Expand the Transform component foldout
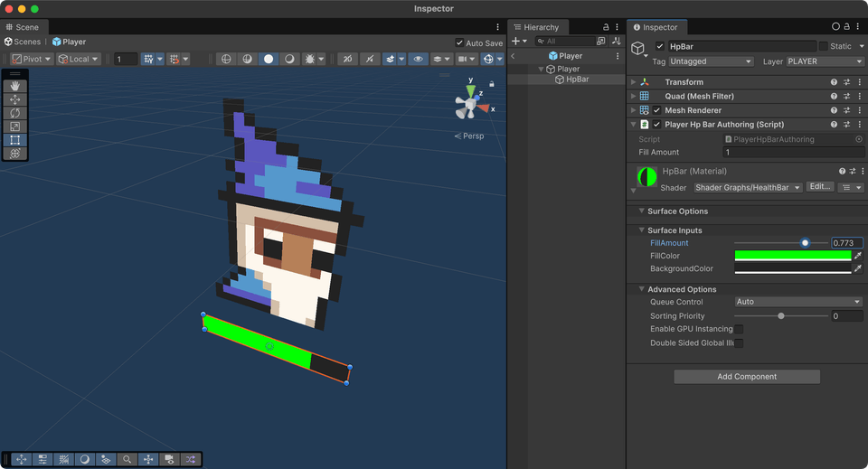The height and width of the screenshot is (469, 868). 633,82
